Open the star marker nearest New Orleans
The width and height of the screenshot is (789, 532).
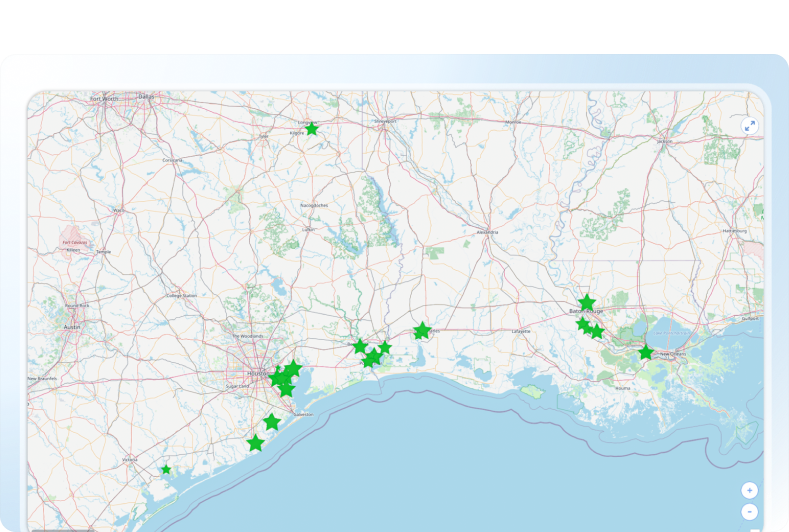[x=646, y=352]
